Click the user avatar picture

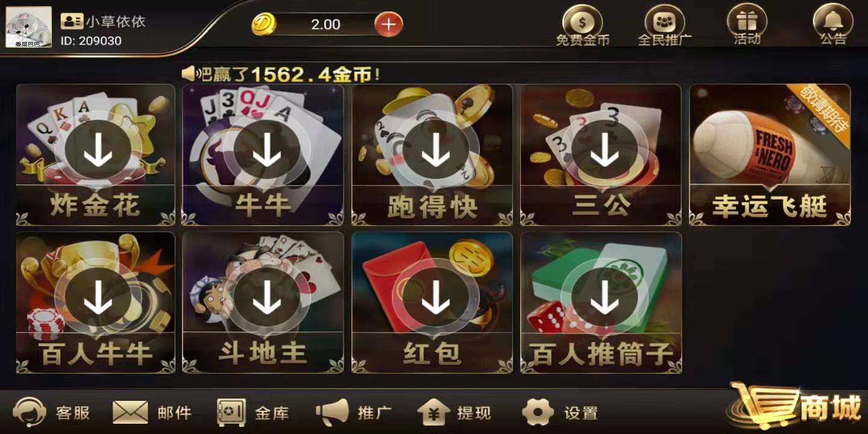click(28, 27)
